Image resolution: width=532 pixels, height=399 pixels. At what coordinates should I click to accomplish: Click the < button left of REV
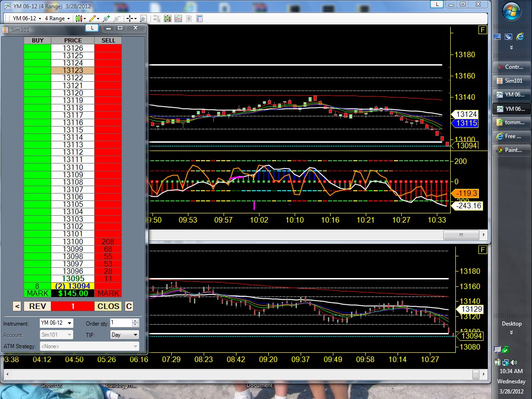click(x=17, y=306)
